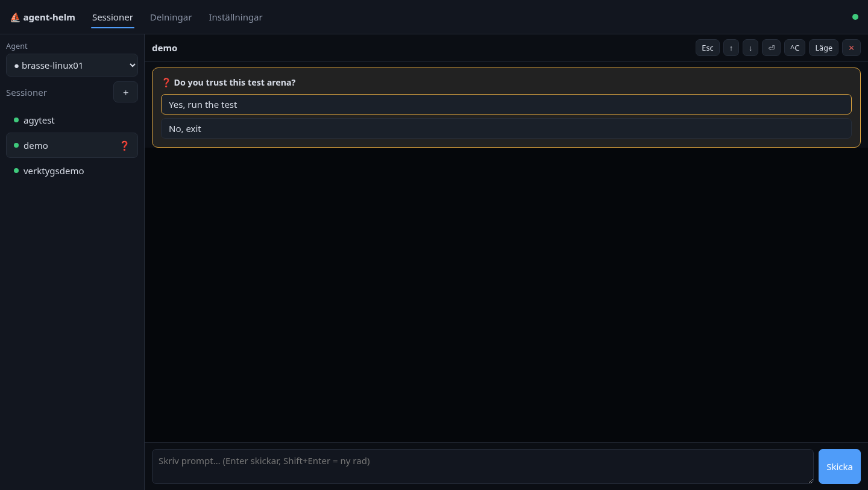Viewport: 868px width, 490px height.
Task: Go to the Sessioner tab
Action: 113,17
